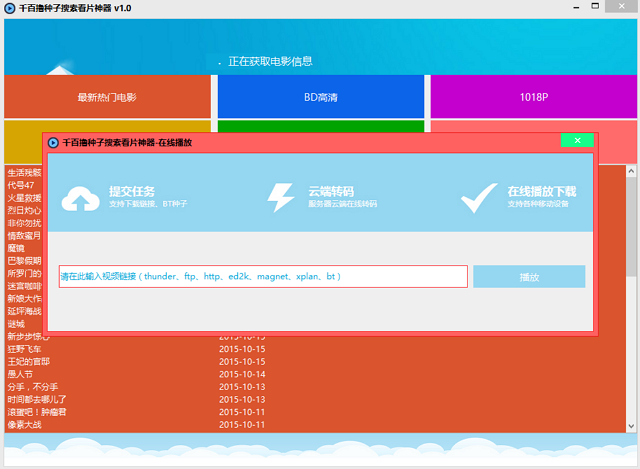
Task: Close the 在线播放 dialog with green X
Action: coord(577,141)
